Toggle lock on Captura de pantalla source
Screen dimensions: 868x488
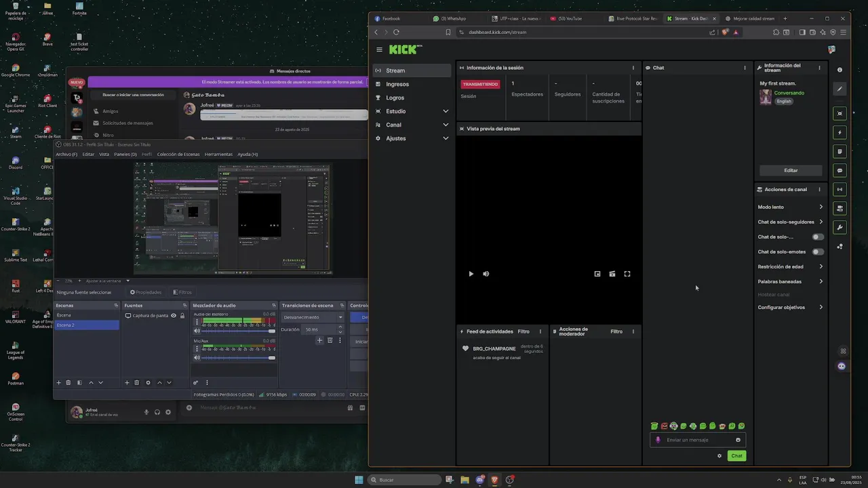(x=182, y=316)
